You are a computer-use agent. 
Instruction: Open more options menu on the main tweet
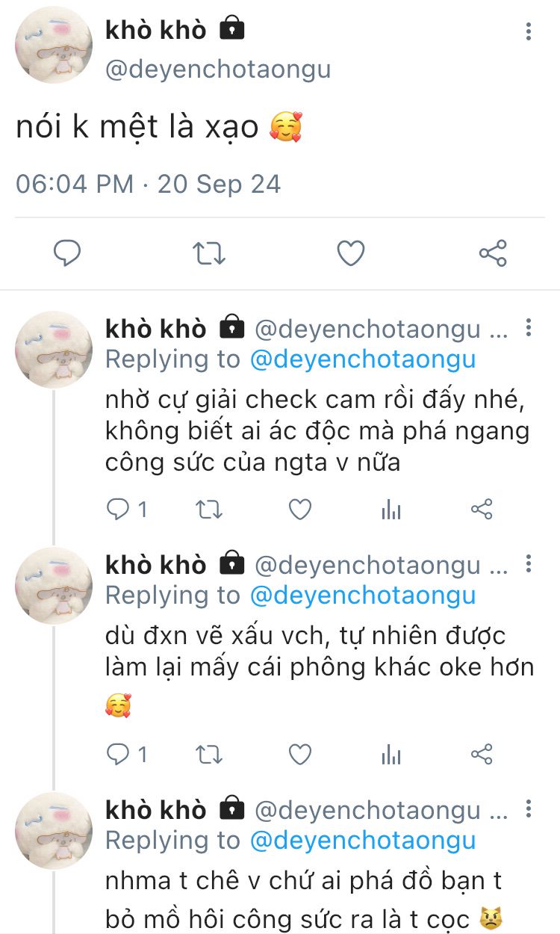click(529, 31)
